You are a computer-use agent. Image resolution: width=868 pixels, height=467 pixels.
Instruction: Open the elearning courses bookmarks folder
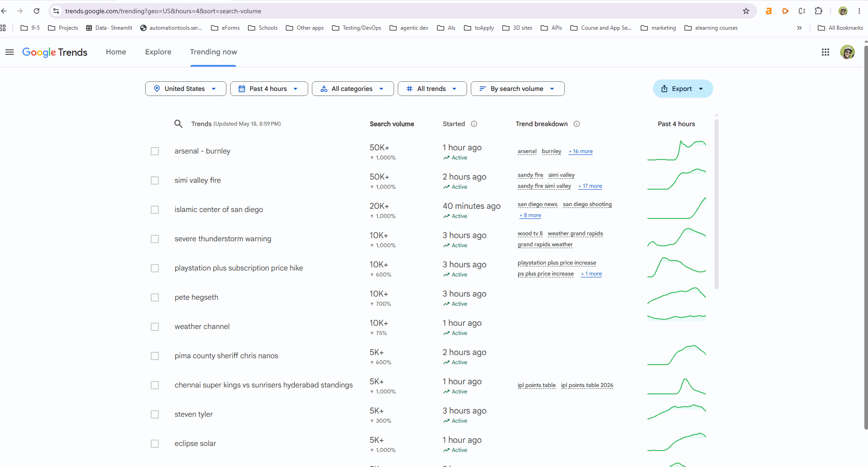[x=711, y=28]
